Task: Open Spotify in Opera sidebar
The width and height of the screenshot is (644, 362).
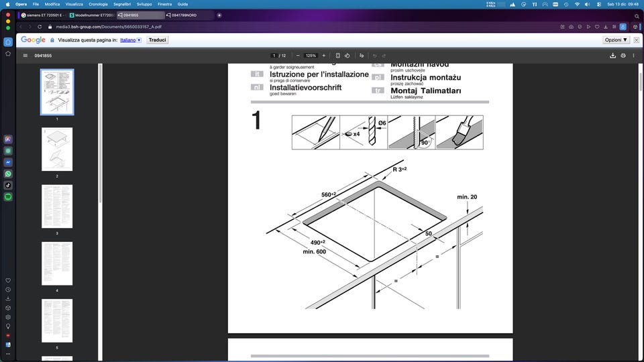Action: point(8,197)
